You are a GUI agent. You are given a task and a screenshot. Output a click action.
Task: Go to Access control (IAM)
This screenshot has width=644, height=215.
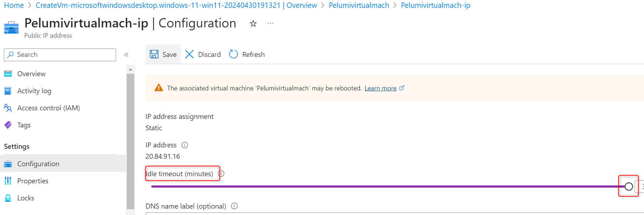tap(48, 108)
